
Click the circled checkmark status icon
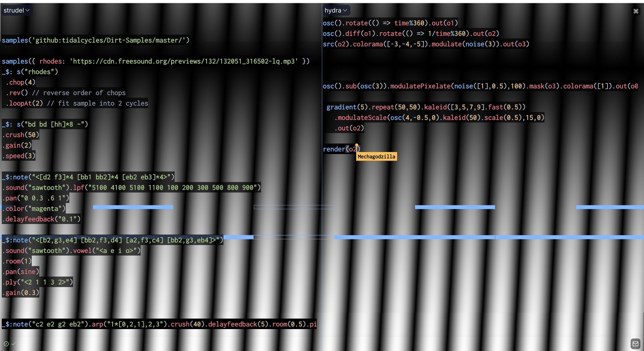pyautogui.click(x=6, y=344)
